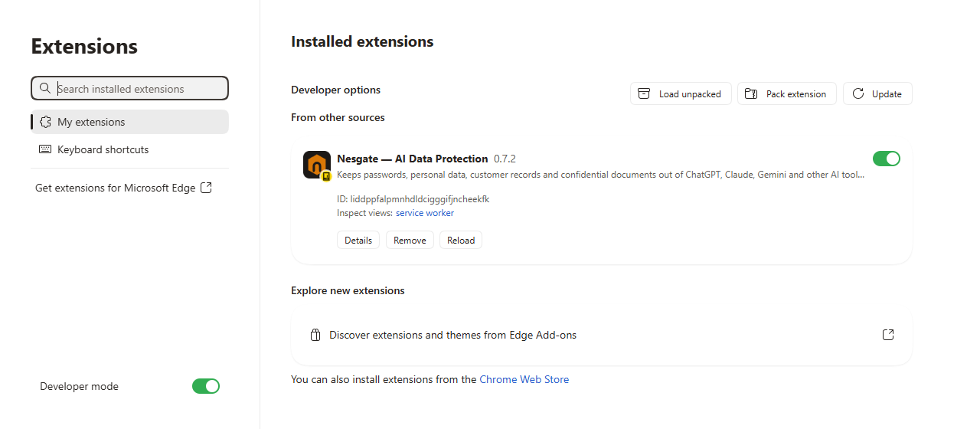The image size is (980, 429).
Task: Remove the Nesgate extension
Action: [410, 240]
